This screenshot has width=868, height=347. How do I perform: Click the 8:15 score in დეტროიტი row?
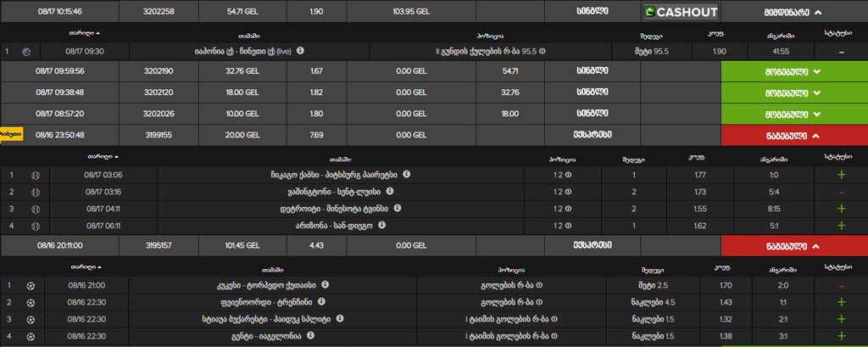pos(774,209)
